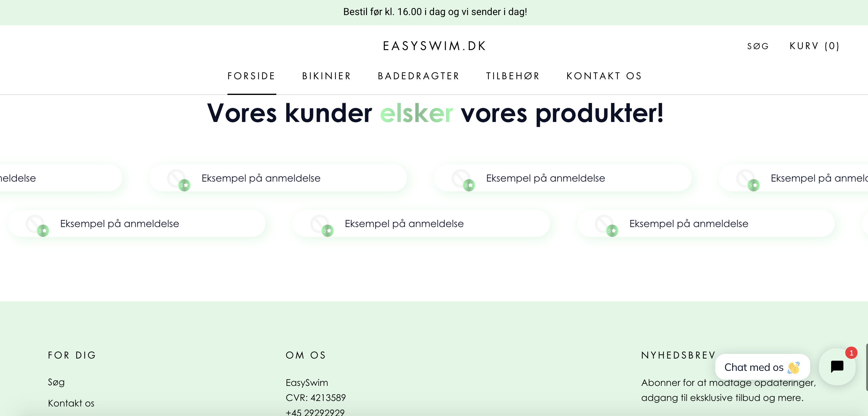Open the chat bubble widget icon
The width and height of the screenshot is (868, 416).
tap(837, 367)
